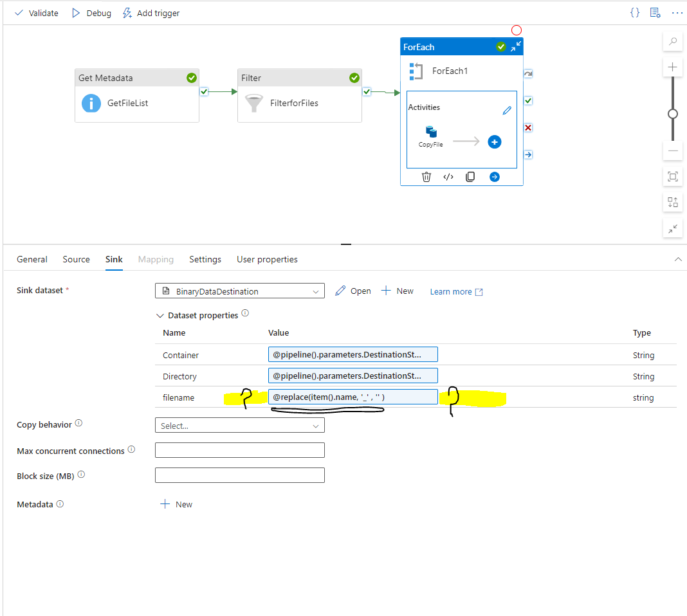Screen dimensions: 687x616
Task: Open pipeline properties icon in toolbar
Action: click(655, 13)
